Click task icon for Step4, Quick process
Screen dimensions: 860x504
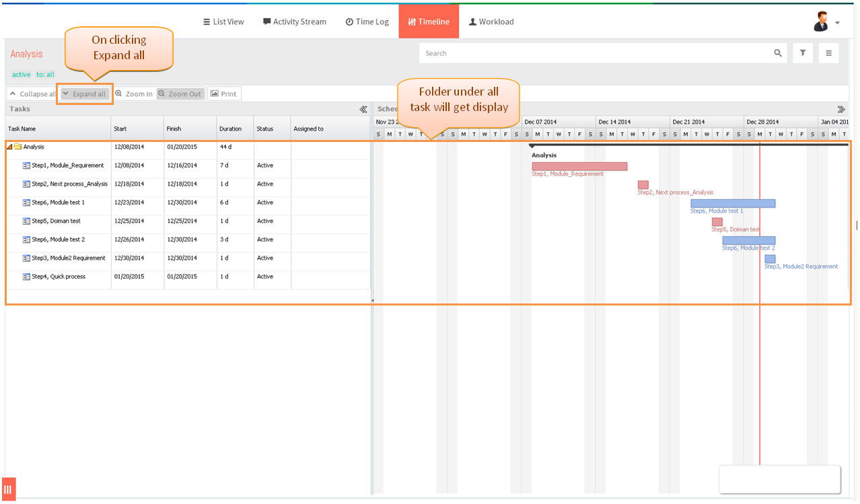[26, 277]
